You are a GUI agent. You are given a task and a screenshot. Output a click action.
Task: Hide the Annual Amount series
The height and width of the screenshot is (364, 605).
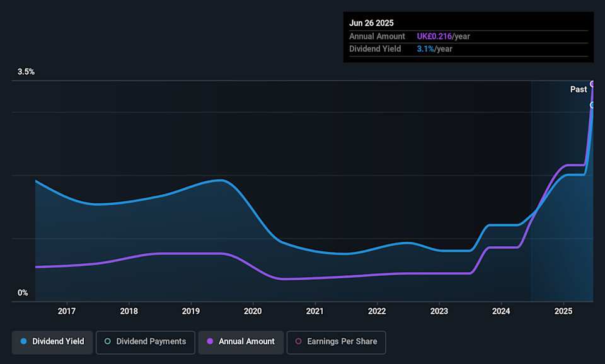pos(246,341)
